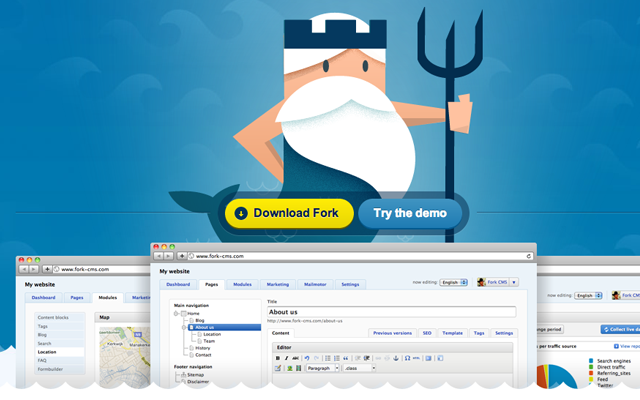Open the SEO tab
This screenshot has height=400, width=640.
tap(426, 332)
